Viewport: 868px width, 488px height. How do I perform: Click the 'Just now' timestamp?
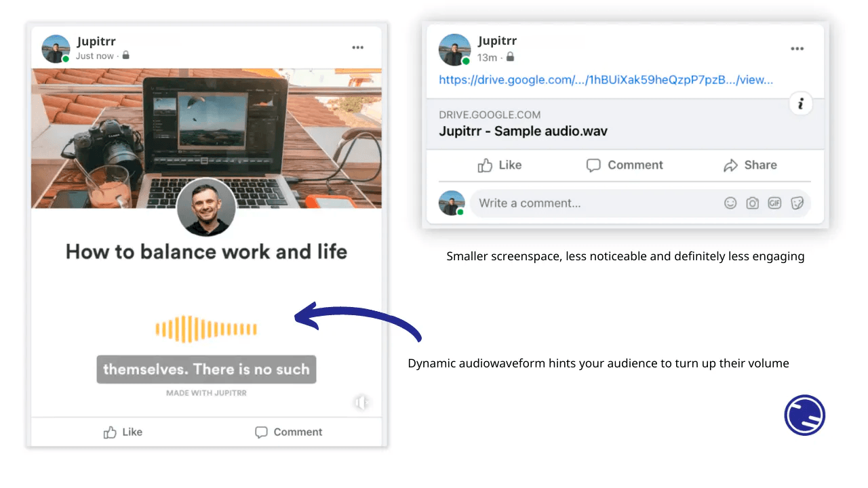click(x=94, y=56)
